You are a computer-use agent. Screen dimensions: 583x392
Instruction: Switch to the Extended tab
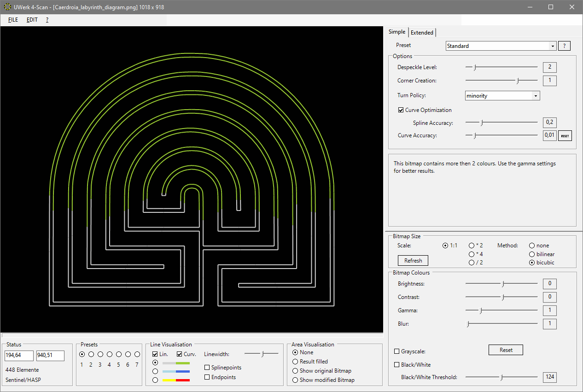422,32
